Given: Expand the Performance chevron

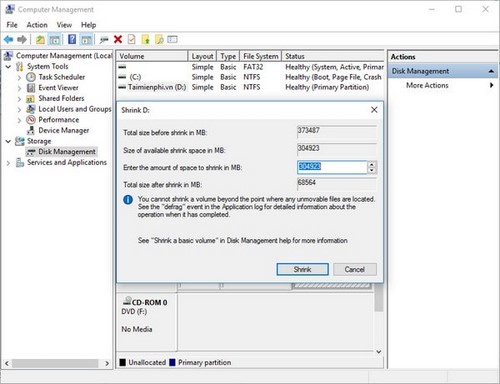Looking at the screenshot, I should point(19,120).
